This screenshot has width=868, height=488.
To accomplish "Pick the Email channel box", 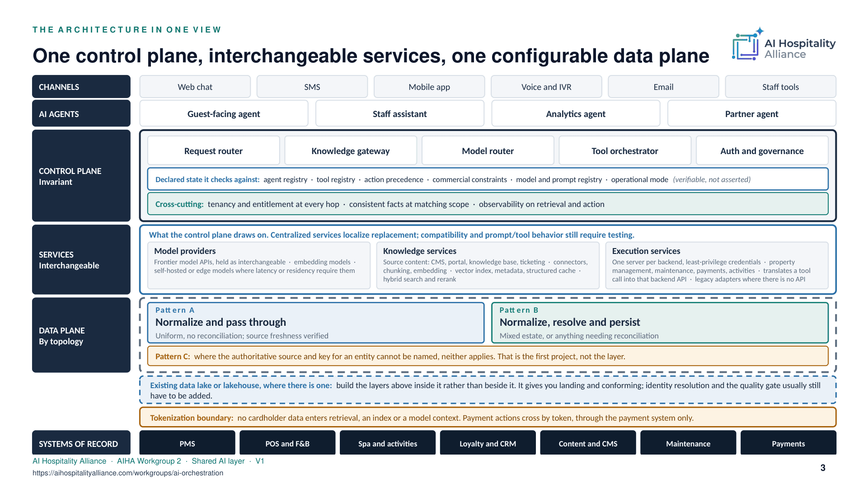I will pos(663,87).
